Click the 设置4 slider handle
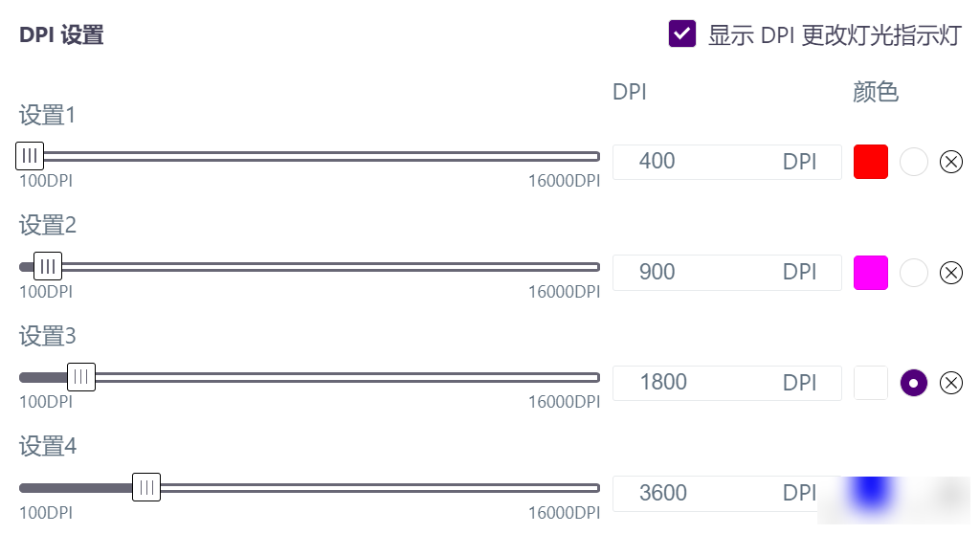This screenshot has height=534, width=980. [146, 488]
